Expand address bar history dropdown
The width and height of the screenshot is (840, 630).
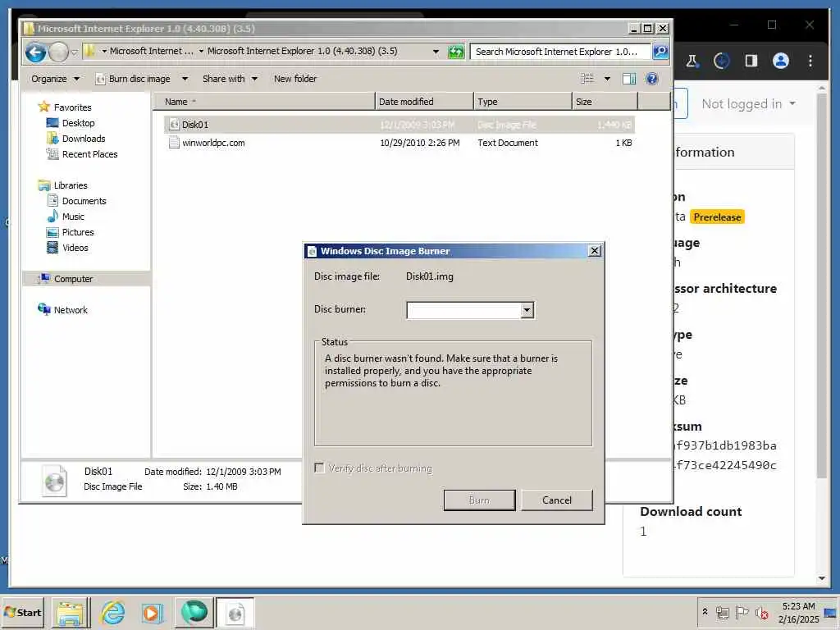click(436, 52)
